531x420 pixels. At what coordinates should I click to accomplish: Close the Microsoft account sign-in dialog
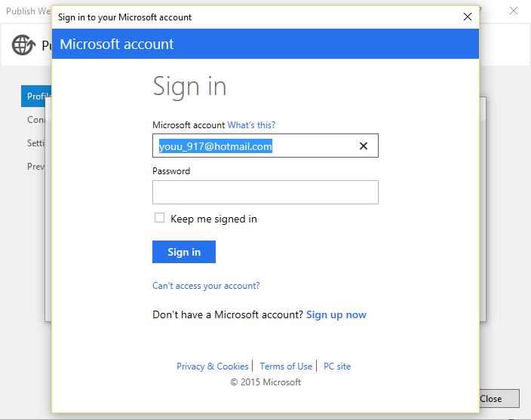467,17
